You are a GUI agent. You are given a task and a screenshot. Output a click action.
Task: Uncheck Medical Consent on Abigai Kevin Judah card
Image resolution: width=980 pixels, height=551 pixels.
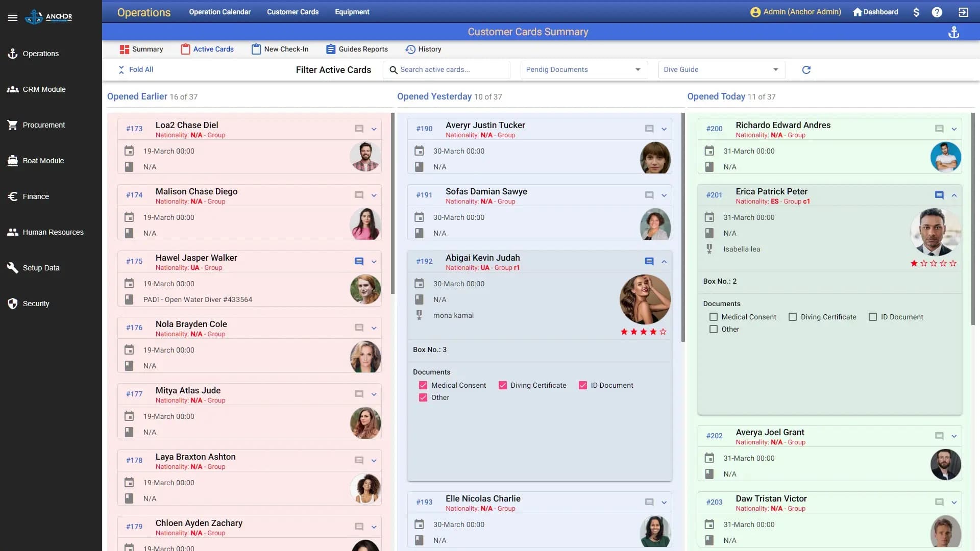(x=423, y=386)
